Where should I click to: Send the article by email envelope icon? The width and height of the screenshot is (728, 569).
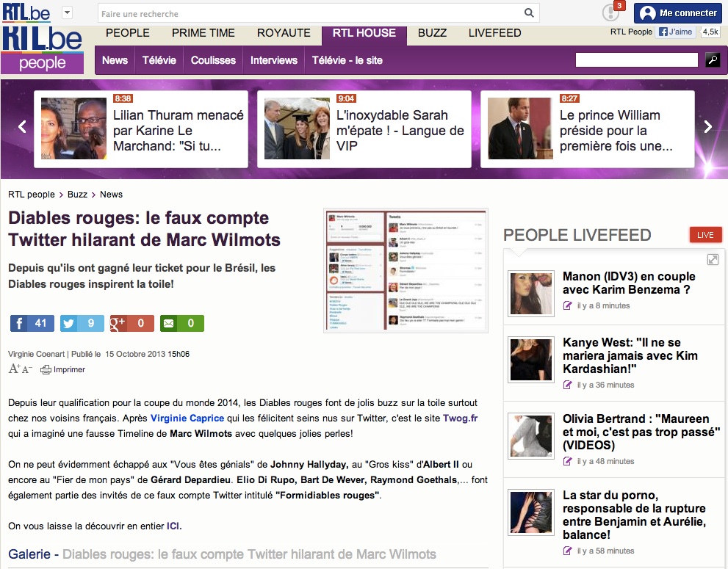click(x=168, y=323)
